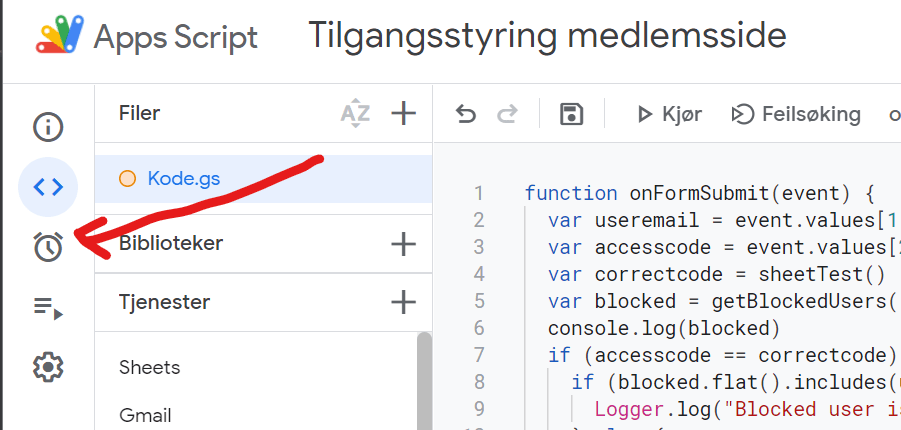Click the redo arrow in the toolbar

click(x=508, y=114)
